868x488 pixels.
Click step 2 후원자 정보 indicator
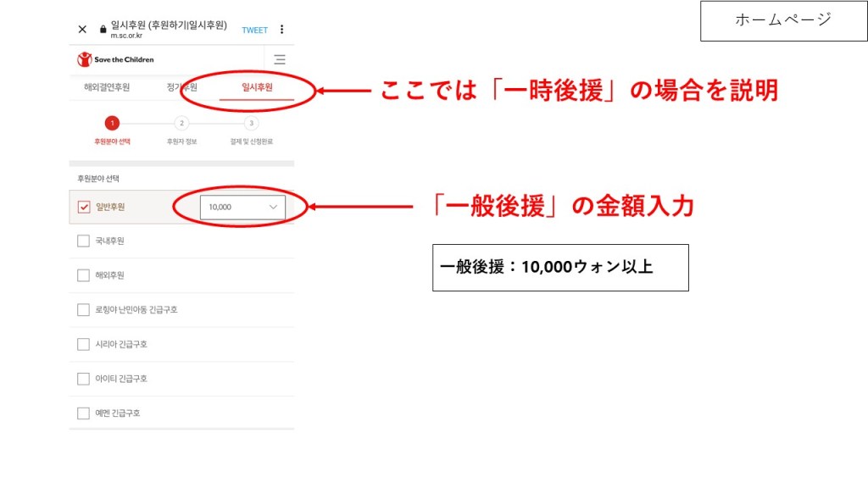pyautogui.click(x=181, y=124)
